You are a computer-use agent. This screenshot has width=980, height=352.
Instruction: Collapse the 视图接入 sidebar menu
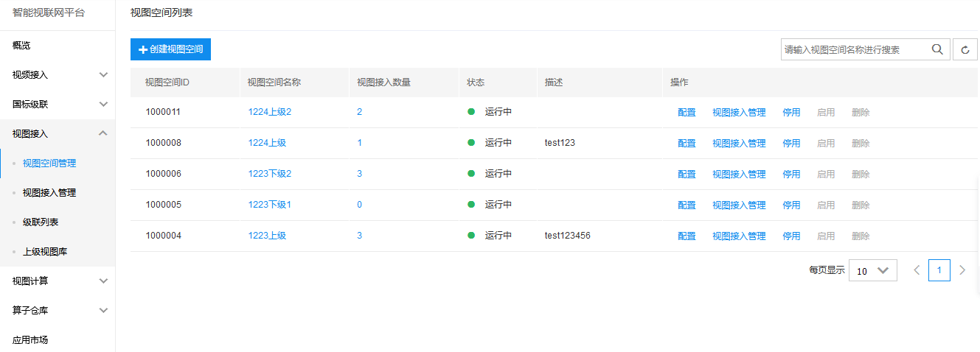(58, 134)
